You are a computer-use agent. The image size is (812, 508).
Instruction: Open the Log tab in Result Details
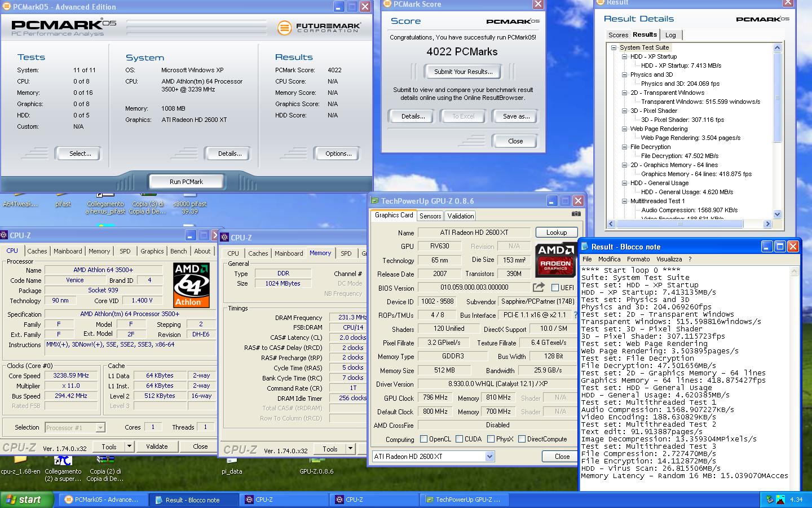point(670,35)
